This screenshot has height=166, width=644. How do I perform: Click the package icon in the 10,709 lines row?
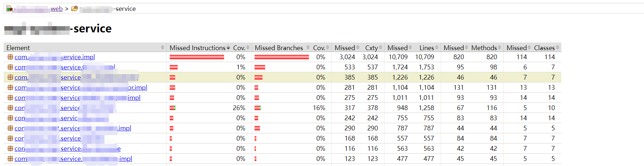(10, 57)
